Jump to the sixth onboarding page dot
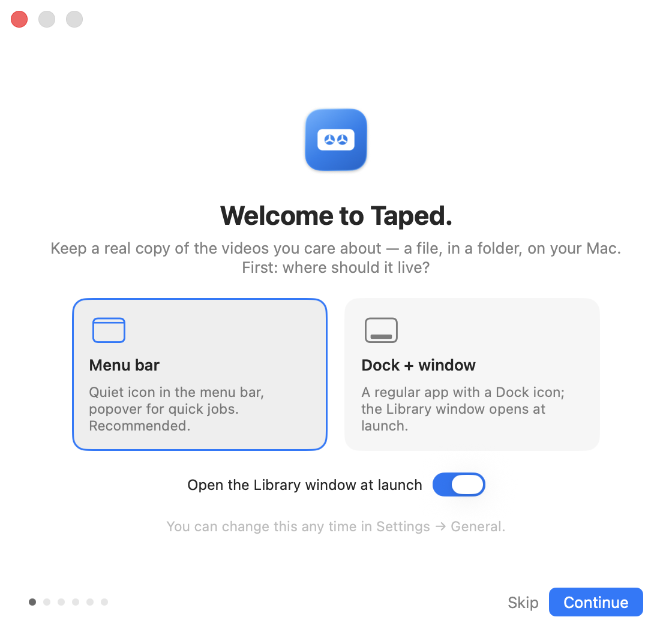Screen dimensions: 672x638 pyautogui.click(x=104, y=602)
